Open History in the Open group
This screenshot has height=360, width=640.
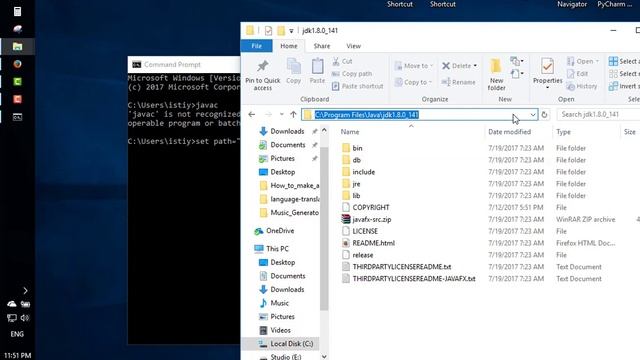point(582,86)
